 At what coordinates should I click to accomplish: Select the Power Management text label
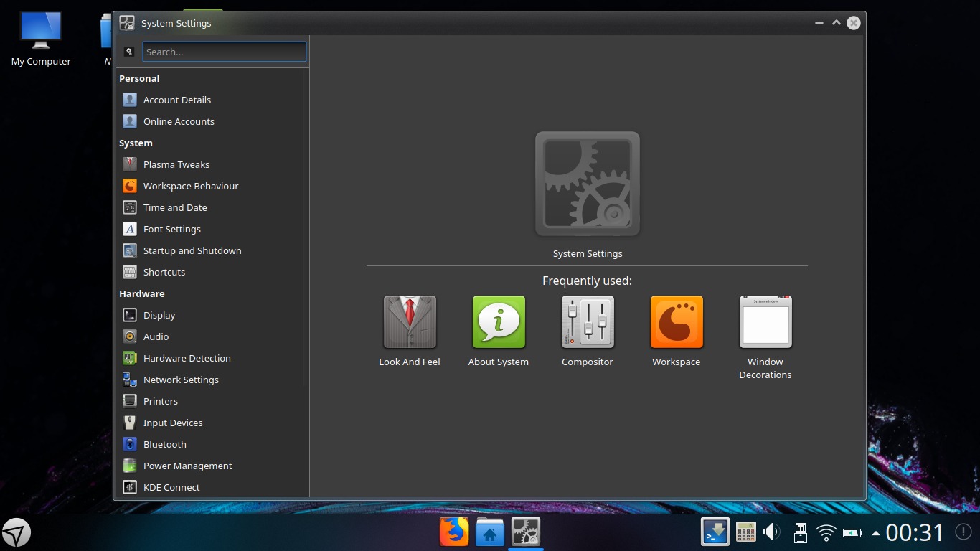(188, 466)
